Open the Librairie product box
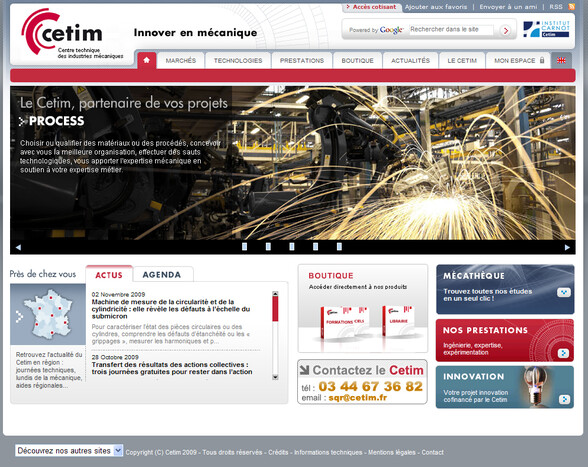 tap(398, 321)
